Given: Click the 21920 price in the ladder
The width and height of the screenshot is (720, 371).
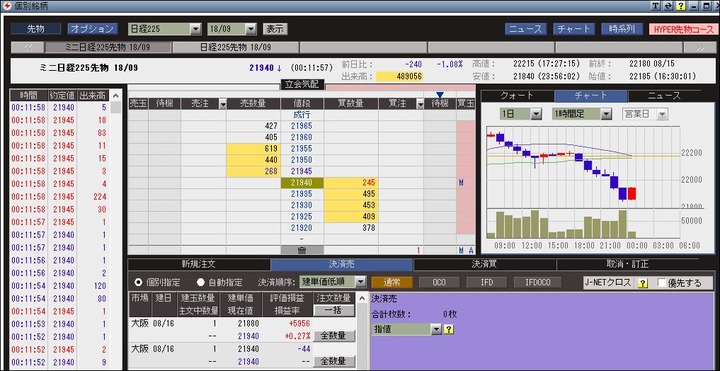Looking at the screenshot, I should 302,227.
